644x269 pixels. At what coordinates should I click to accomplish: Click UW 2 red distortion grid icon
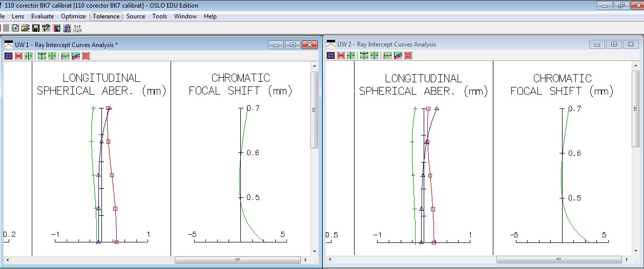[408, 56]
